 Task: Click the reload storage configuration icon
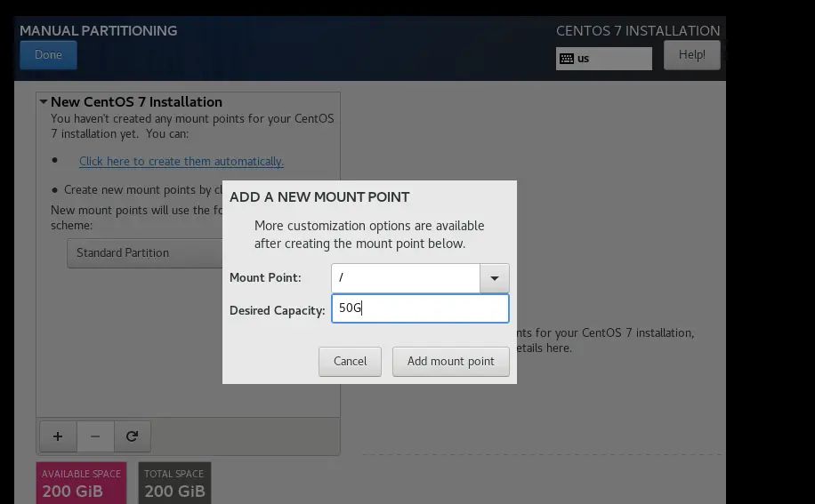(x=133, y=436)
